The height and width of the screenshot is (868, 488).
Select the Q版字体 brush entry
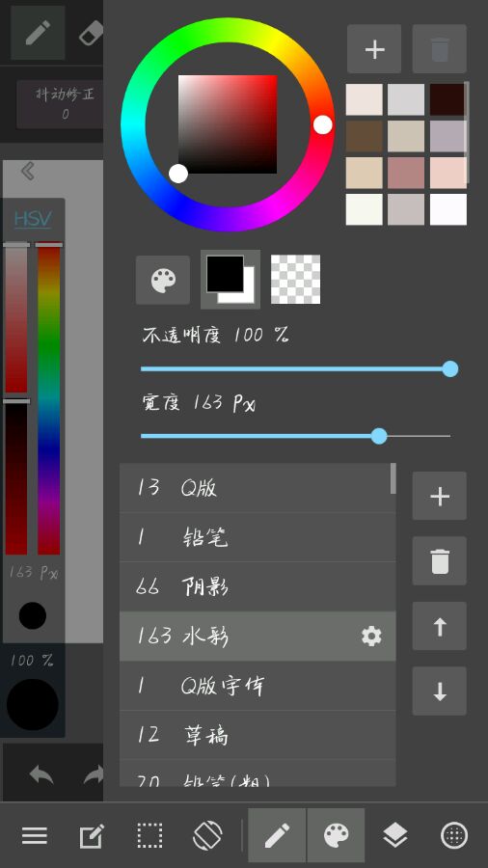click(x=258, y=686)
